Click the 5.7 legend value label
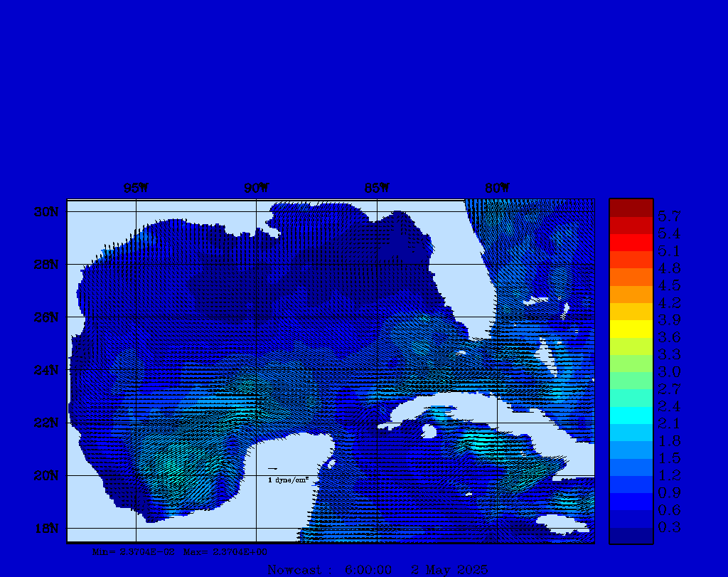This screenshot has width=728, height=577. click(669, 216)
